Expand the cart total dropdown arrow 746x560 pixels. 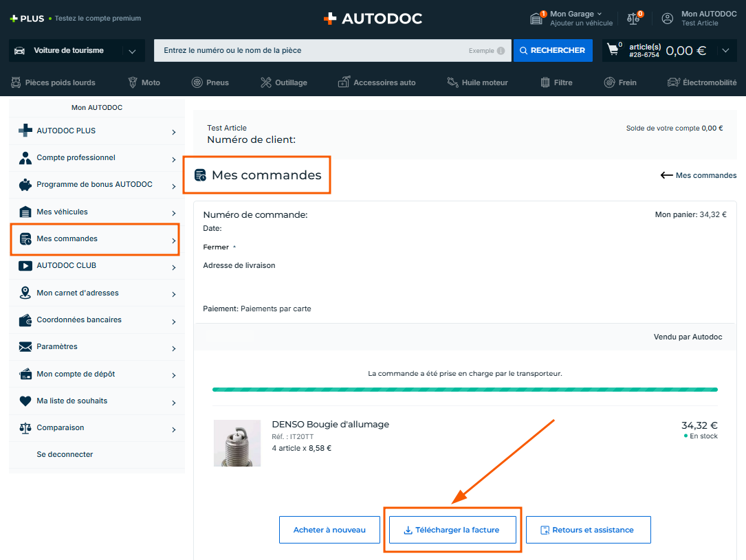click(x=725, y=50)
